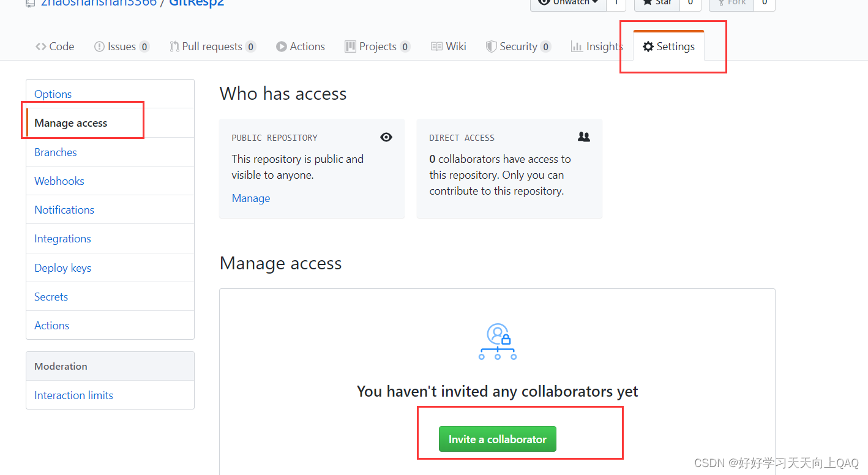Open the Security tab
This screenshot has width=868, height=475.
518,47
